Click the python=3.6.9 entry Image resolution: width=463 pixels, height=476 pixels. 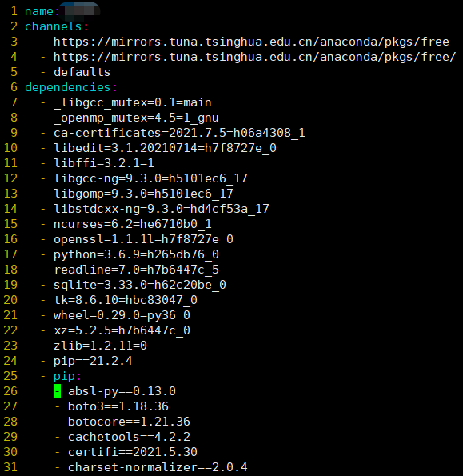(x=136, y=254)
